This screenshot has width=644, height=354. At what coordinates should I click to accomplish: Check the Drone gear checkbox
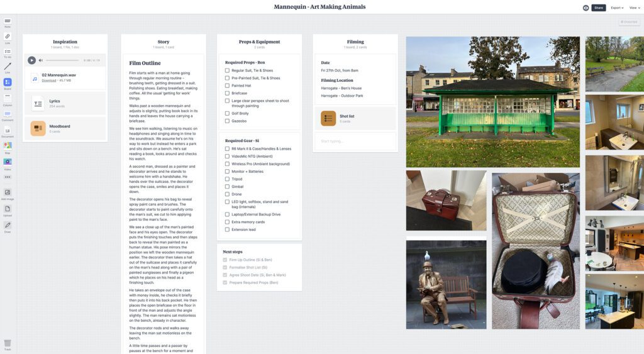click(227, 194)
